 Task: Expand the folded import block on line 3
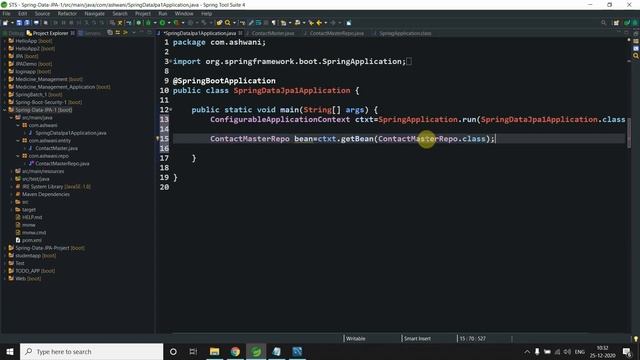[x=171, y=61]
